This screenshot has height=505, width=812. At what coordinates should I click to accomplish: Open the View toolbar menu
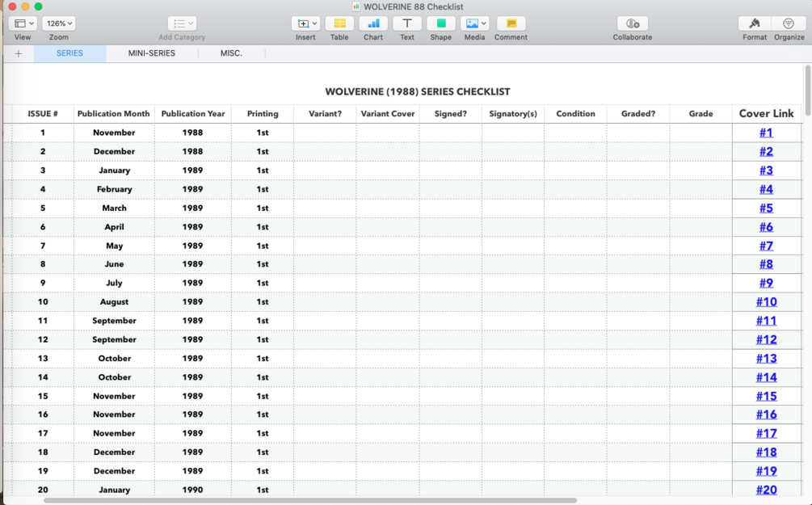point(23,23)
